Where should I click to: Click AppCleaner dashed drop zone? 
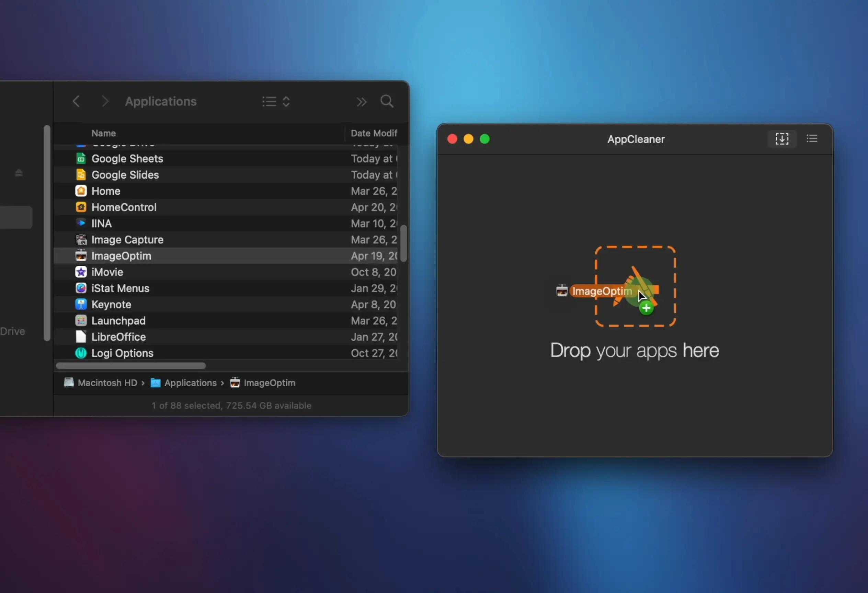coord(635,286)
